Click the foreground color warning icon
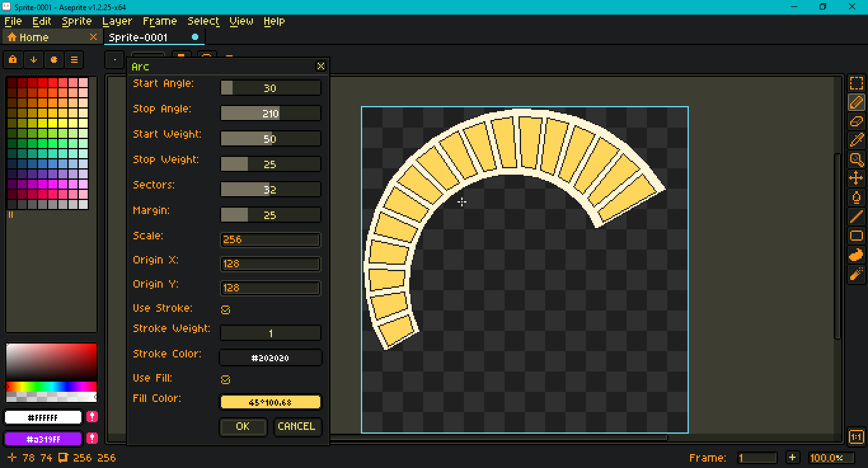This screenshot has height=468, width=868. click(92, 417)
